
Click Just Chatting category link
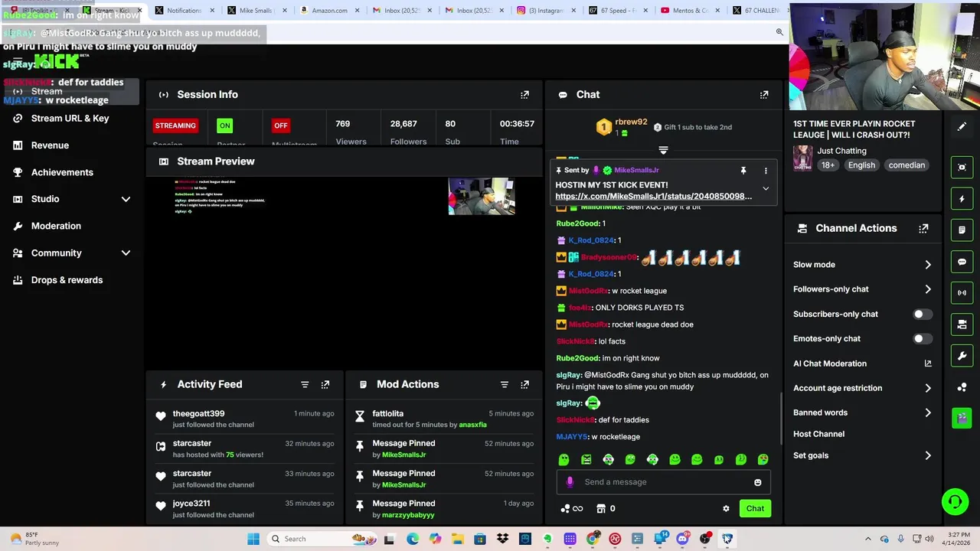(842, 151)
